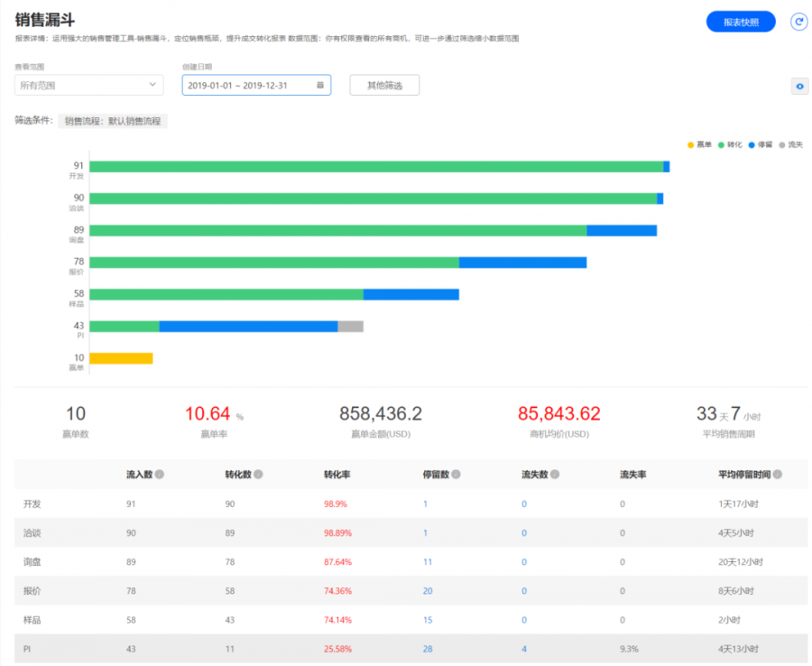
Task: Select the 87.64% conversion rate cell
Action: click(337, 562)
